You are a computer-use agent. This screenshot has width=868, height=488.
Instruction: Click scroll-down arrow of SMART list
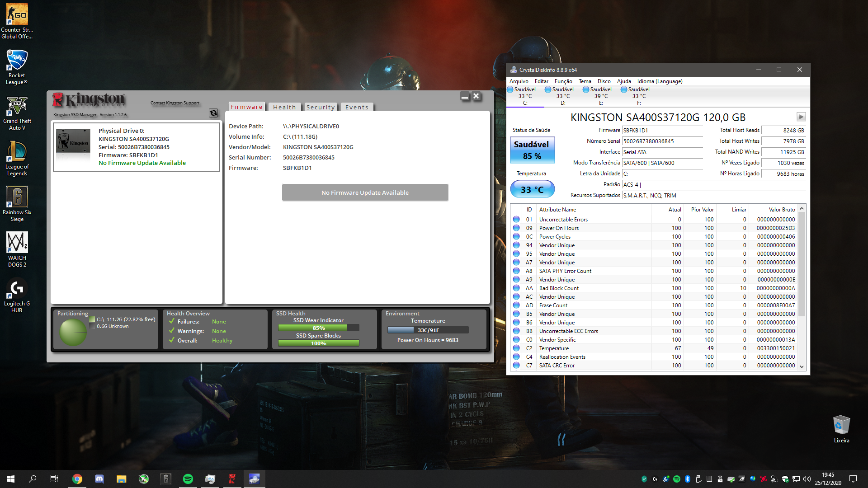[802, 366]
